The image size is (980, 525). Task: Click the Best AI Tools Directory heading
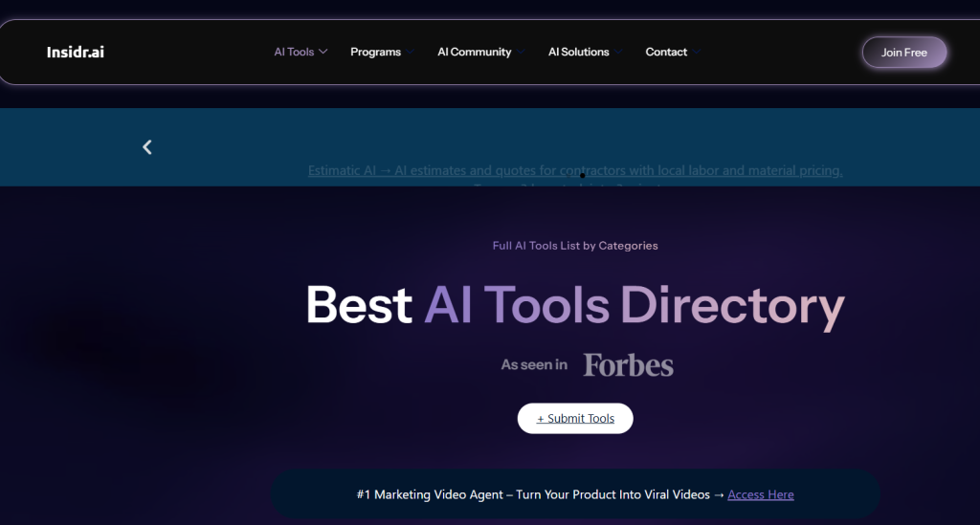[x=574, y=305]
